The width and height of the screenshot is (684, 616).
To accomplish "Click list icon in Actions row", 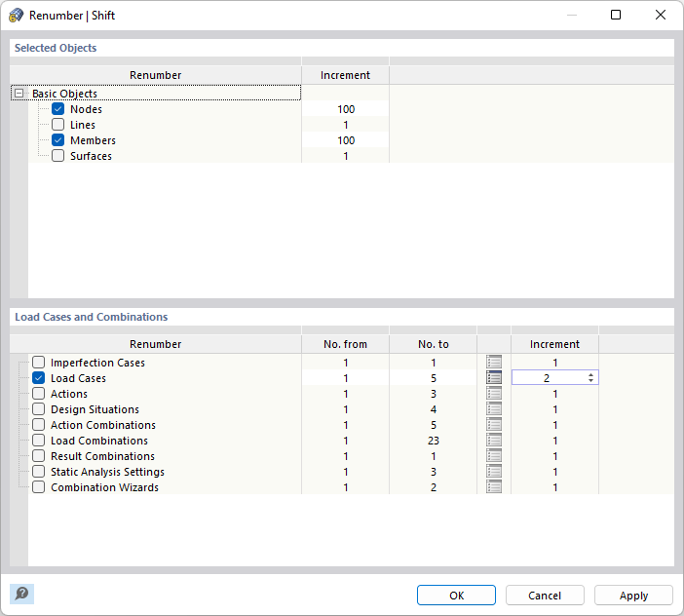I will pos(494,394).
